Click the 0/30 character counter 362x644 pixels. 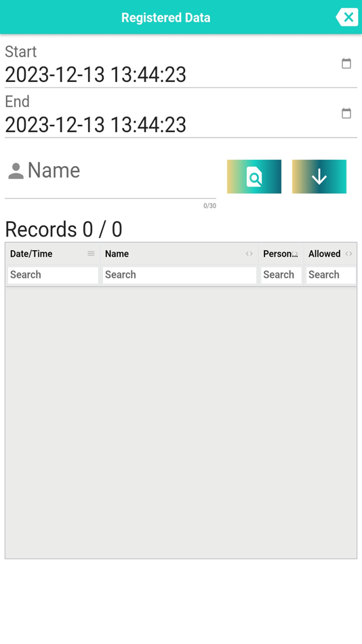click(209, 206)
